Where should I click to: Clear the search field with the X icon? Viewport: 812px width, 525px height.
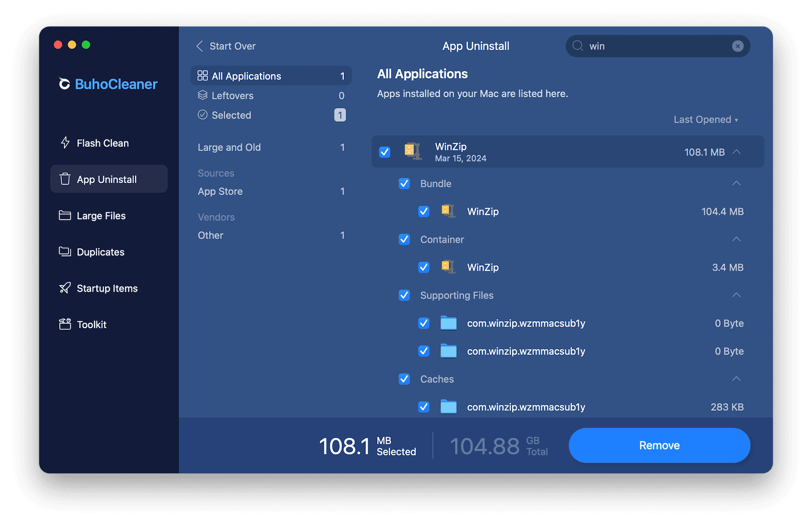[737, 46]
